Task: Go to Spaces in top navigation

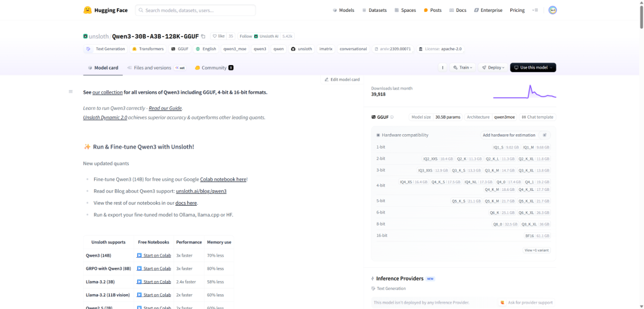Action: 405,10
